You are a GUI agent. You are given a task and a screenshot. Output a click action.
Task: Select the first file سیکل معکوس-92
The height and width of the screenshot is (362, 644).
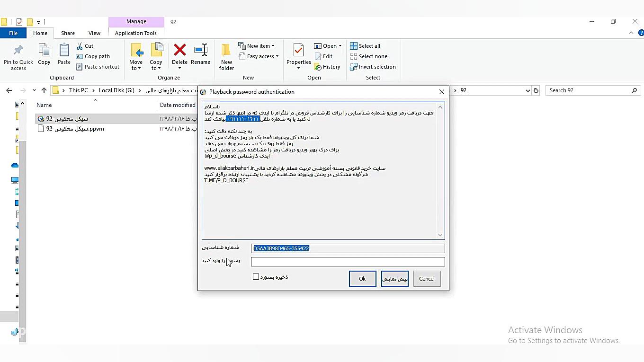pyautogui.click(x=67, y=119)
